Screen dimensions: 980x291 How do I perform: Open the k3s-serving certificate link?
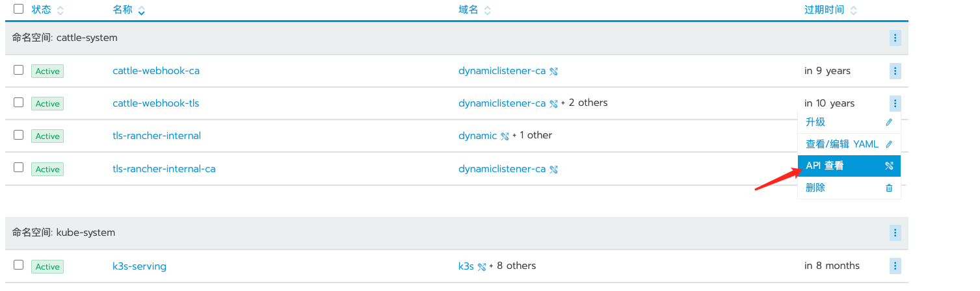(139, 266)
